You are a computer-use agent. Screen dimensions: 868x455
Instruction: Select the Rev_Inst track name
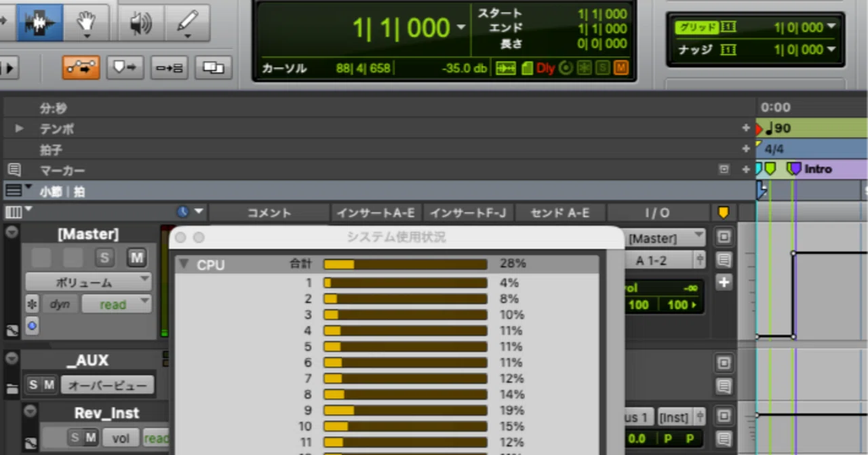click(x=106, y=413)
